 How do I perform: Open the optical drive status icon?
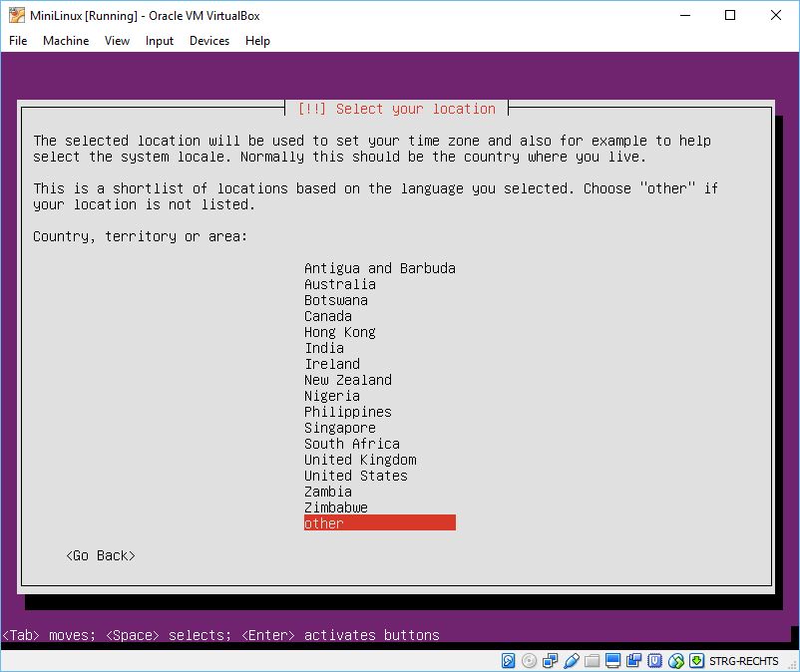(530, 660)
